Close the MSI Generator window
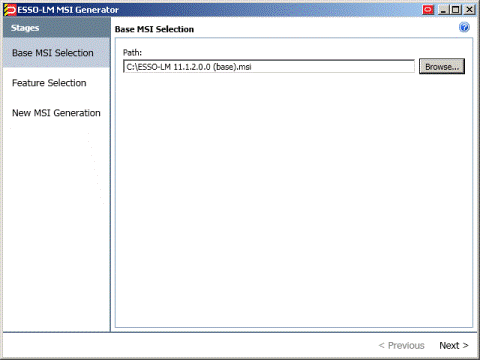This screenshot has height=360, width=480. (469, 10)
